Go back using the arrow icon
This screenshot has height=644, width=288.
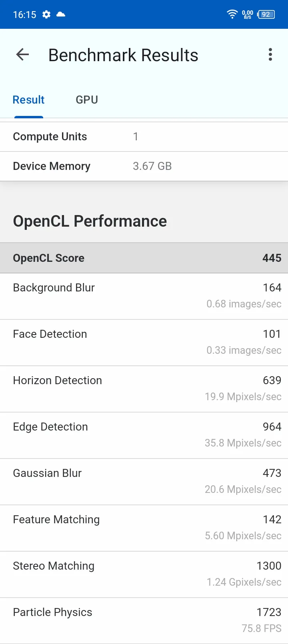(22, 55)
